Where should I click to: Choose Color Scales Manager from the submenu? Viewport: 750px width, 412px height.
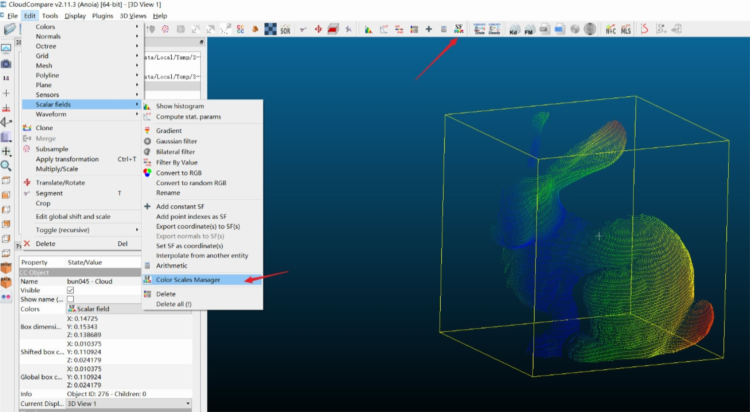(x=202, y=280)
